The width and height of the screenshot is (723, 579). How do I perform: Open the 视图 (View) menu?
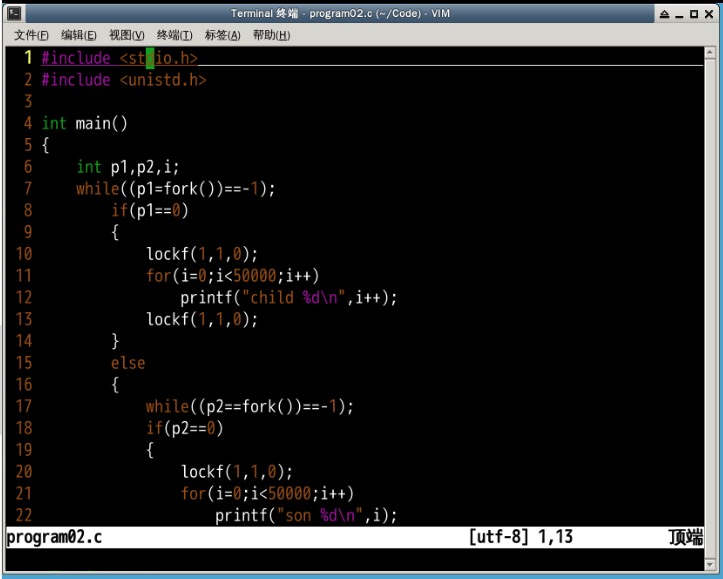pos(127,35)
